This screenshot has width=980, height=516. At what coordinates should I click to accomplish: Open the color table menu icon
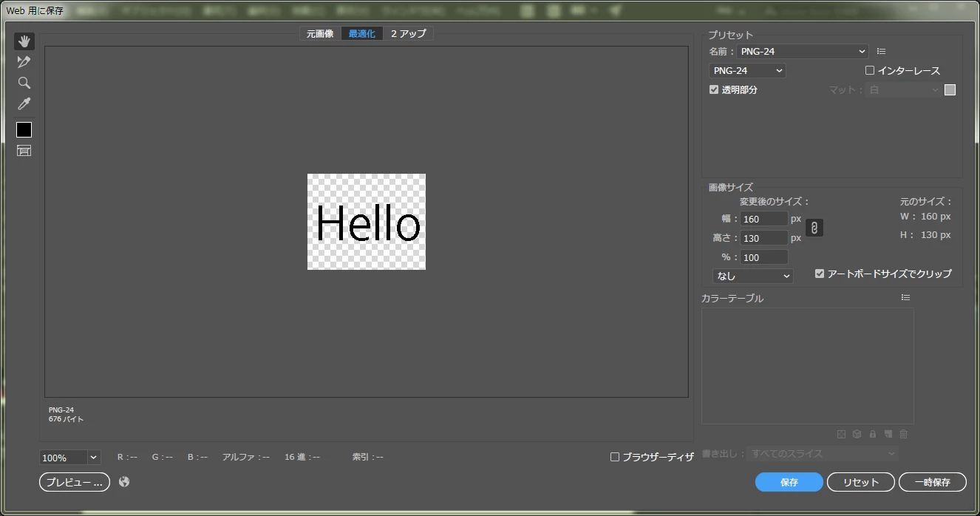coord(905,297)
